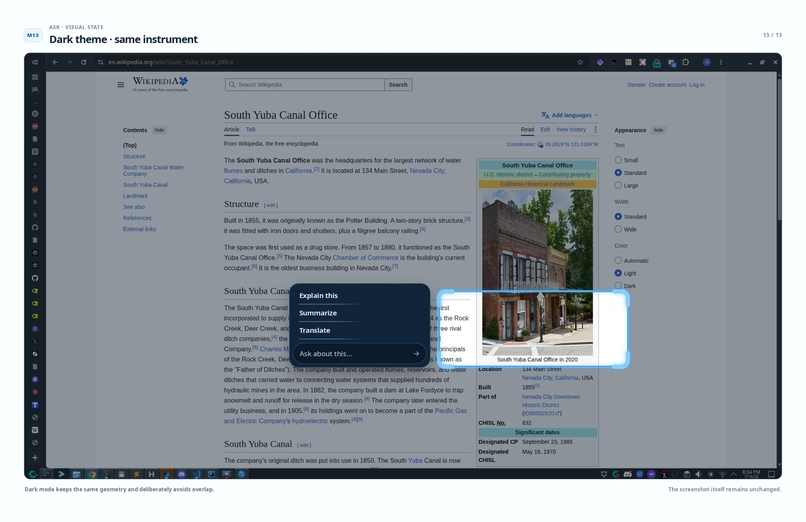Open the article tools three-dot menu

[596, 129]
